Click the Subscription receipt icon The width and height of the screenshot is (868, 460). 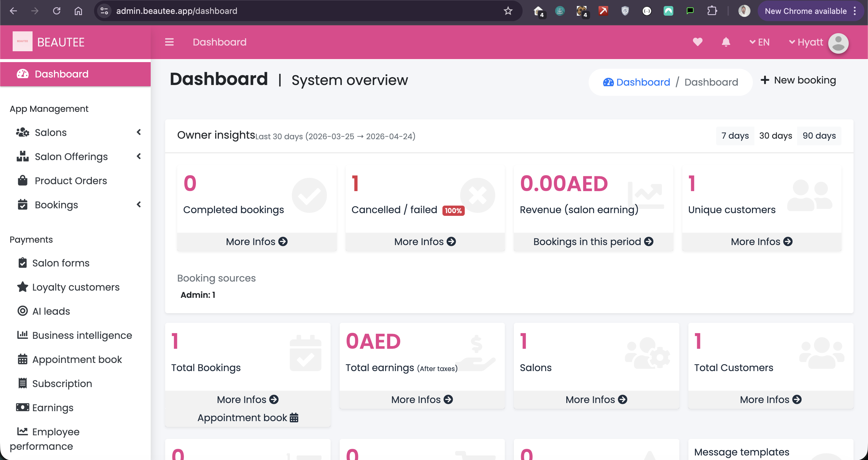[x=23, y=383]
